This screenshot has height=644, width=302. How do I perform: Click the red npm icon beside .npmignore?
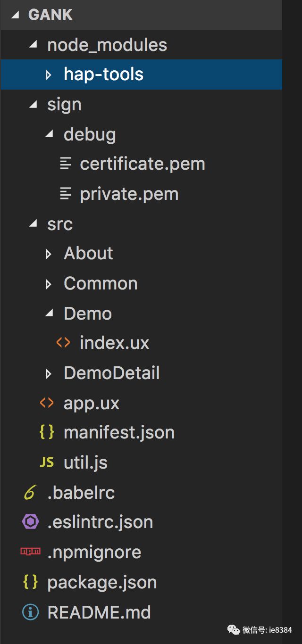click(x=30, y=552)
